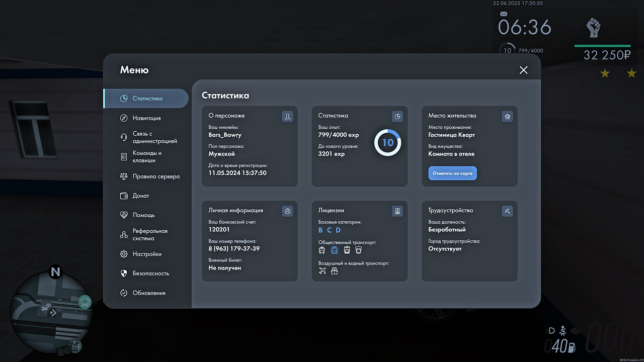The width and height of the screenshot is (644, 362).
Task: Click the airplane license icon
Action: click(323, 271)
